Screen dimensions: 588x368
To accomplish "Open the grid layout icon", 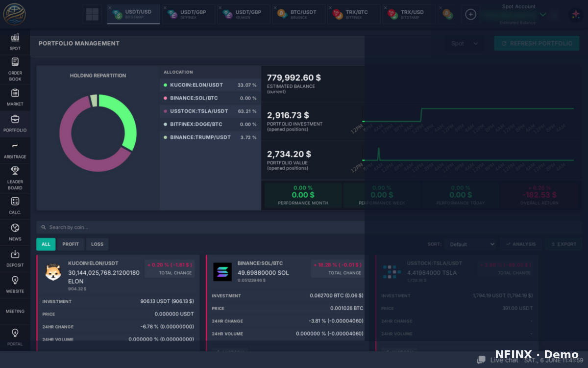I will tap(93, 14).
